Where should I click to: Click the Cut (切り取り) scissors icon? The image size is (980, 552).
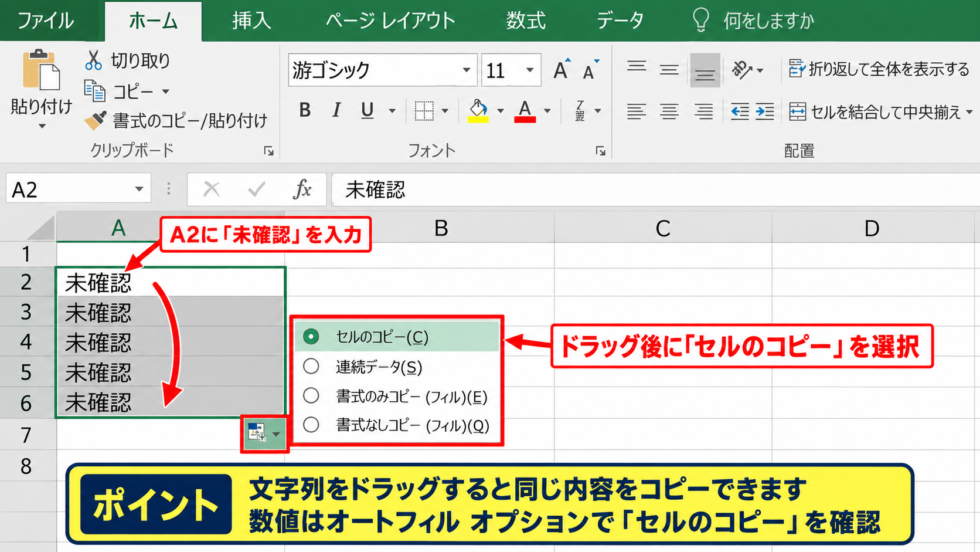[x=94, y=60]
